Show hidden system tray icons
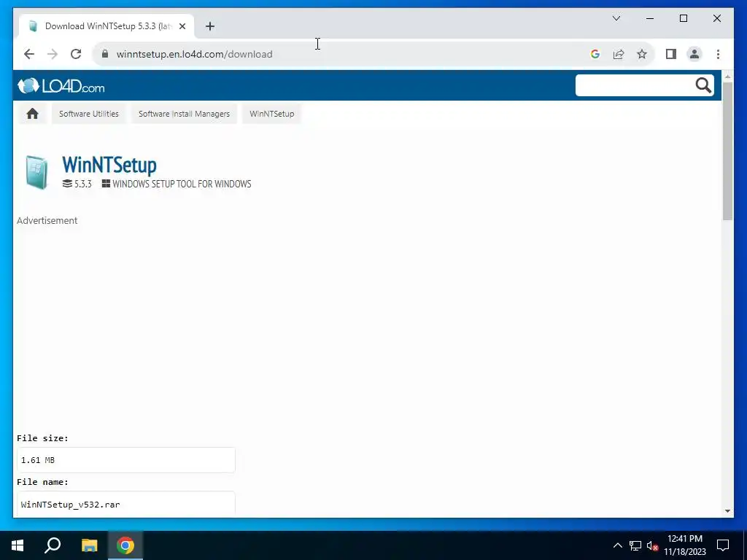The height and width of the screenshot is (560, 747). pyautogui.click(x=617, y=545)
